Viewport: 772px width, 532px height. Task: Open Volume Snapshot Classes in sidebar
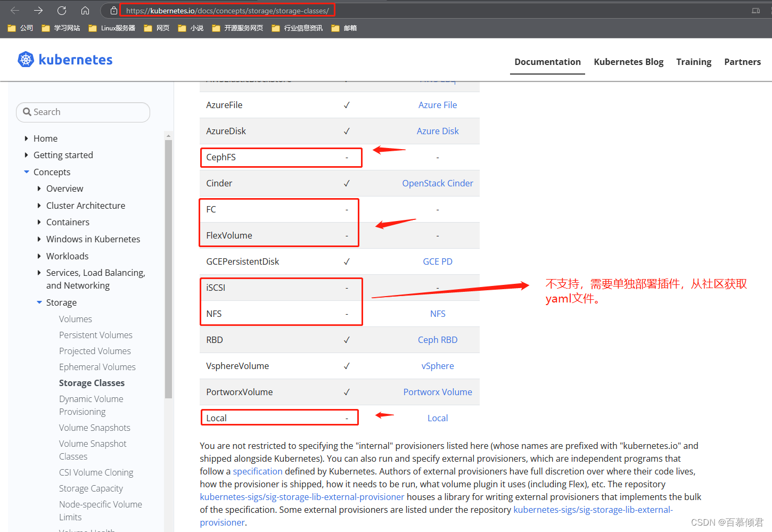pos(93,450)
